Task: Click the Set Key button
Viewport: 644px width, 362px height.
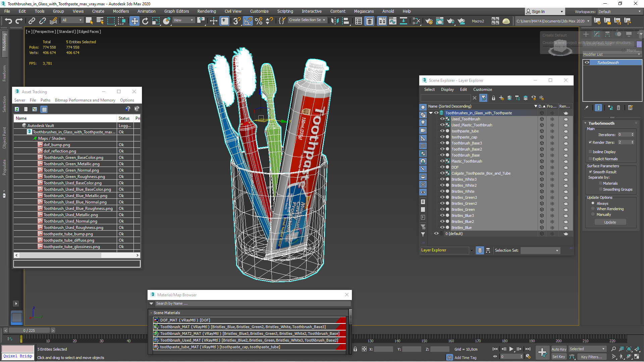Action: 558,357
